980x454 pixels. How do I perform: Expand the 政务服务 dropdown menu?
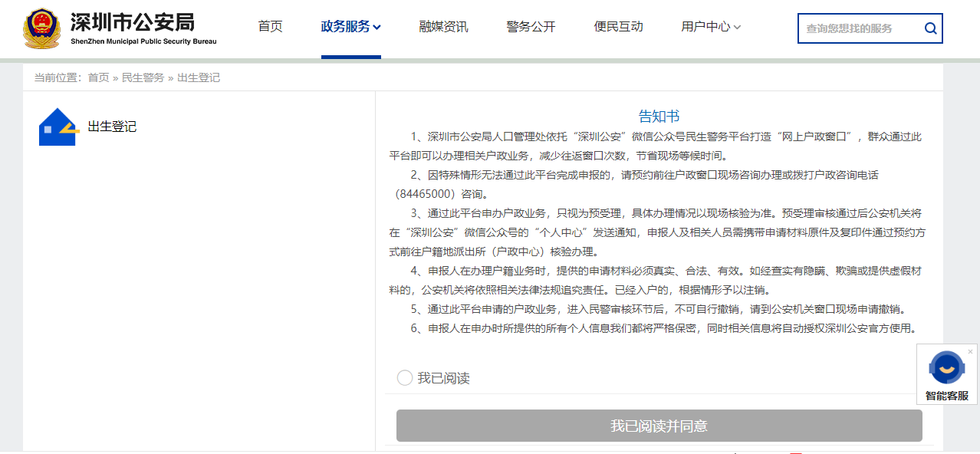[x=350, y=25]
